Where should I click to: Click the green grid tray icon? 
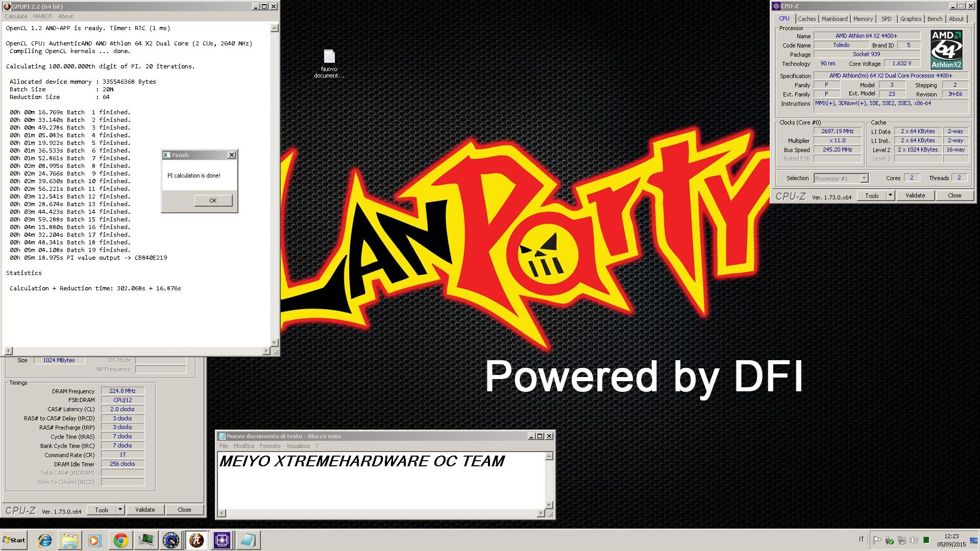(x=926, y=540)
